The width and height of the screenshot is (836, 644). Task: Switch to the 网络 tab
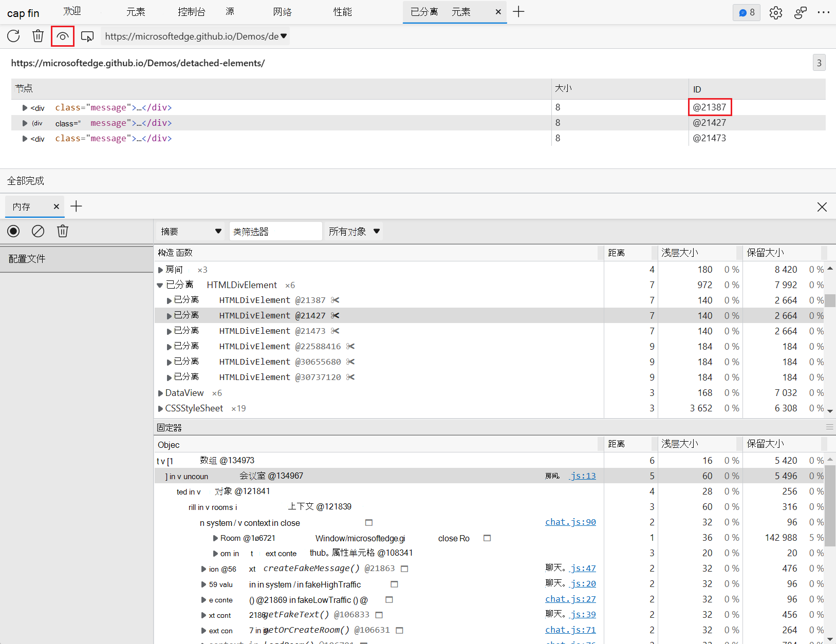coord(282,12)
